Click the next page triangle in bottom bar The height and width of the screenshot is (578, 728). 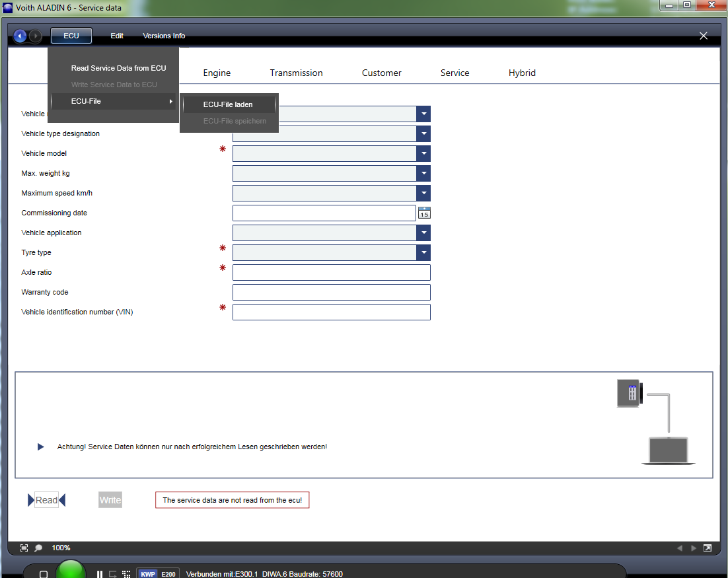694,548
